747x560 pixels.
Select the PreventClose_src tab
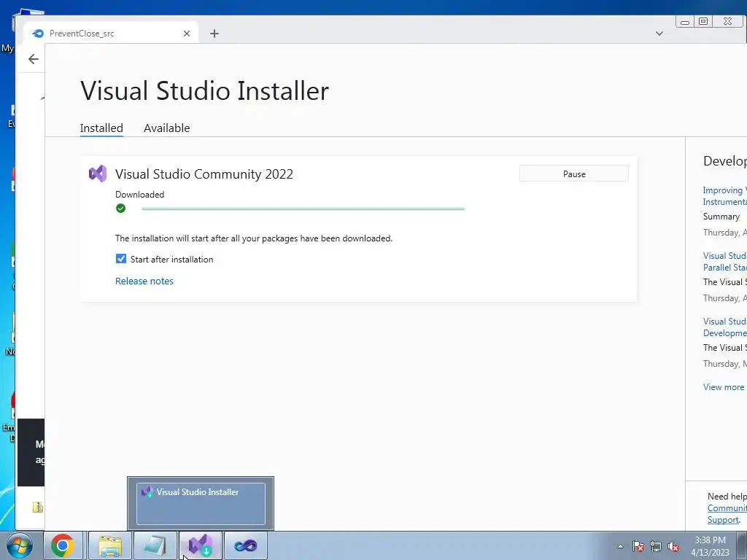point(111,34)
